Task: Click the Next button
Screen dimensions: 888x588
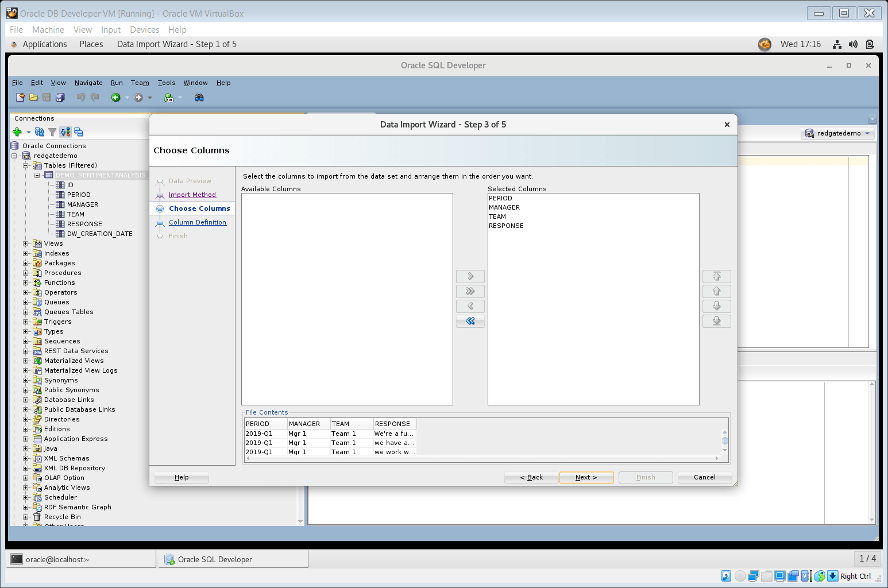Action: click(x=586, y=477)
